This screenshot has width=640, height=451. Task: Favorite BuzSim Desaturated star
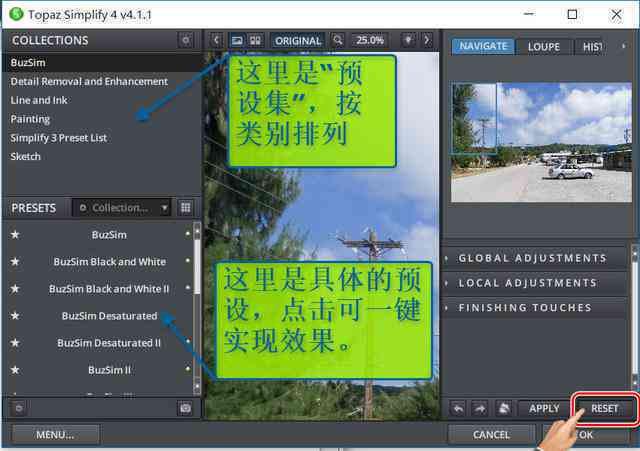tap(15, 316)
